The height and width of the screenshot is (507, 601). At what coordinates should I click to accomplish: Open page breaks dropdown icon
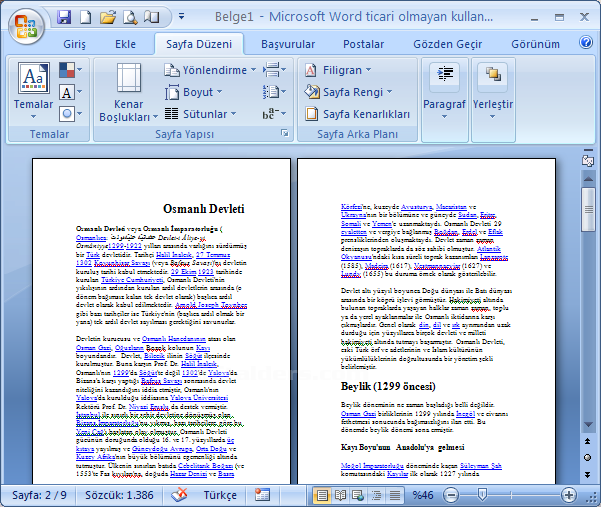click(274, 70)
